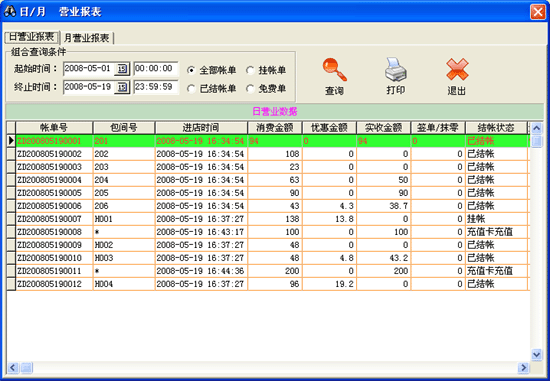Click the vertical scrollbar up arrow
Screen dimensions: 550x381
coord(536,128)
